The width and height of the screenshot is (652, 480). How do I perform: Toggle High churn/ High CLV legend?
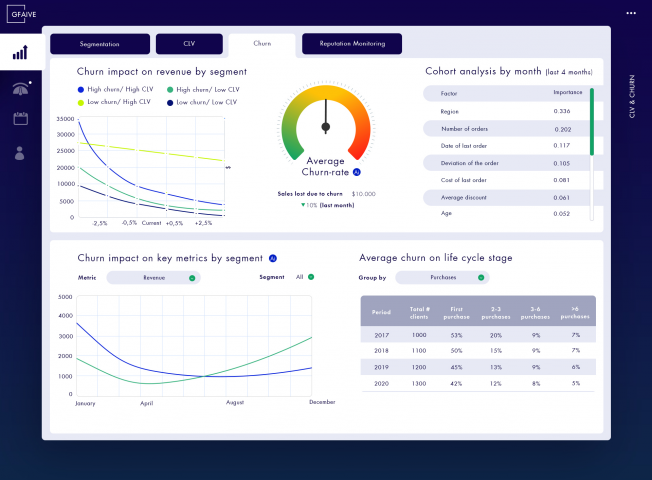[116, 89]
